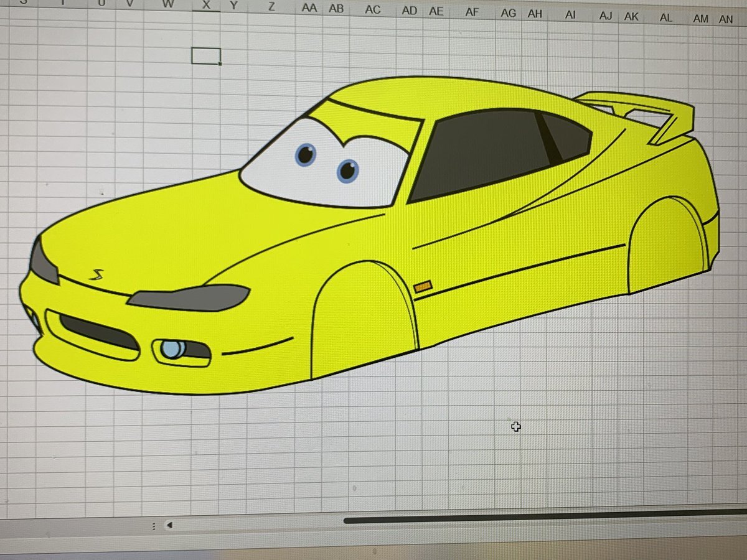747x560 pixels.
Task: Select the gray headlight above the bumper
Action: [x=190, y=297]
